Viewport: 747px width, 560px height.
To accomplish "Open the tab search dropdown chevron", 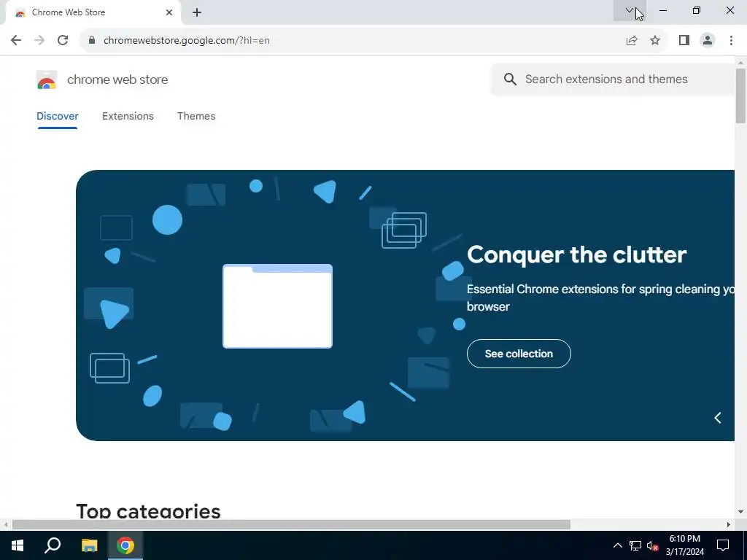I will point(630,10).
